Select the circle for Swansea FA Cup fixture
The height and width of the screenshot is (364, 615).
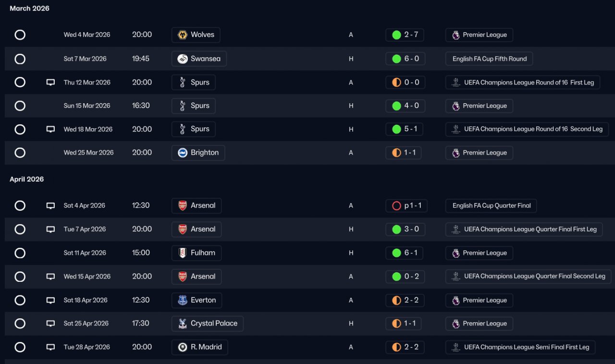click(x=20, y=59)
